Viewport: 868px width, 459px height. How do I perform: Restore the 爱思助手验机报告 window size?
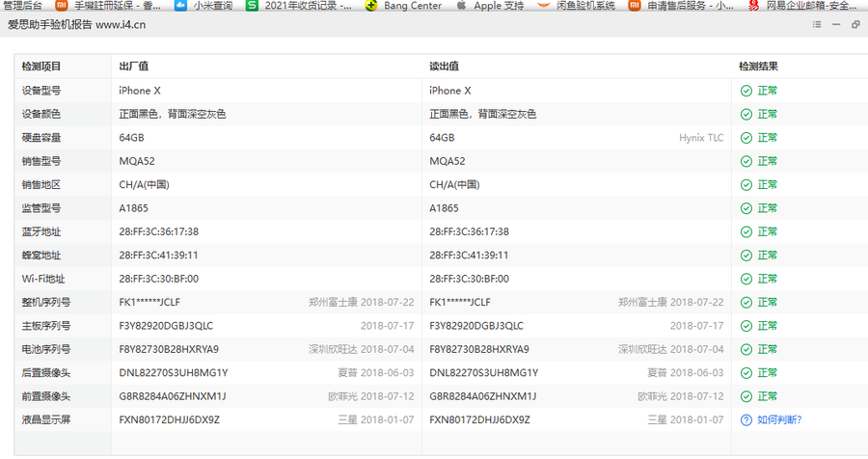click(x=855, y=24)
